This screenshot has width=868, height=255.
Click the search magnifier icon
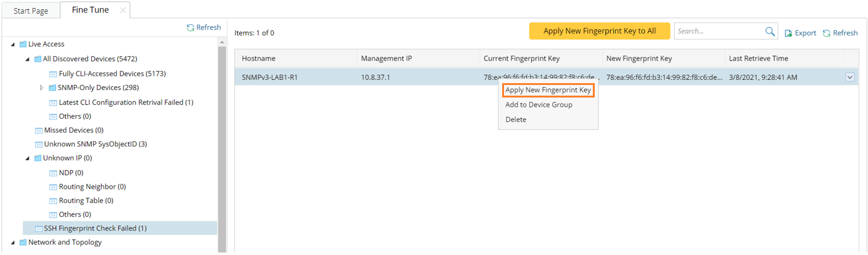point(770,31)
